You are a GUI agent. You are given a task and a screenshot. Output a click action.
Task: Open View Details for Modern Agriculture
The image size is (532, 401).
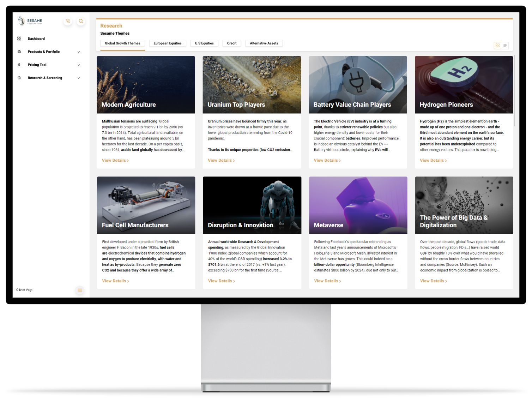click(115, 161)
